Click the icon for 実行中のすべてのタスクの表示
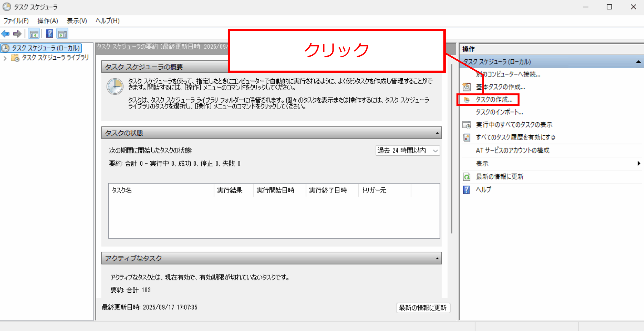Viewport: 644px width, 331px height. tap(467, 125)
